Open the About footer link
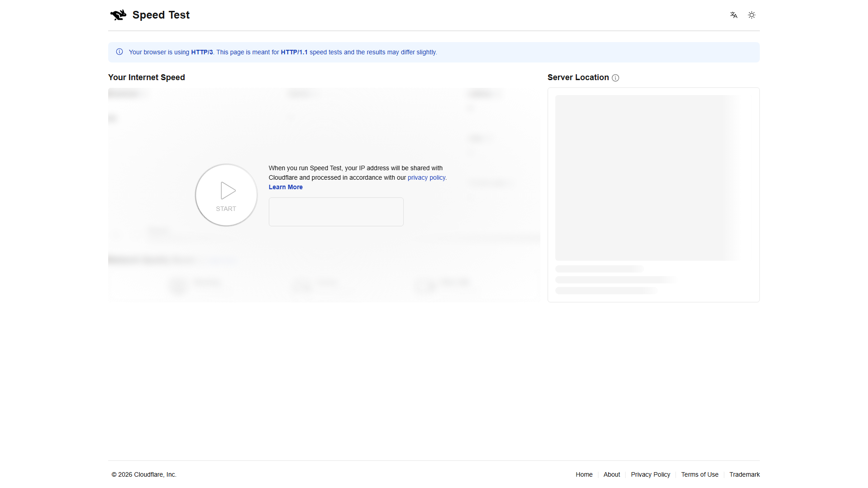 coord(612,474)
